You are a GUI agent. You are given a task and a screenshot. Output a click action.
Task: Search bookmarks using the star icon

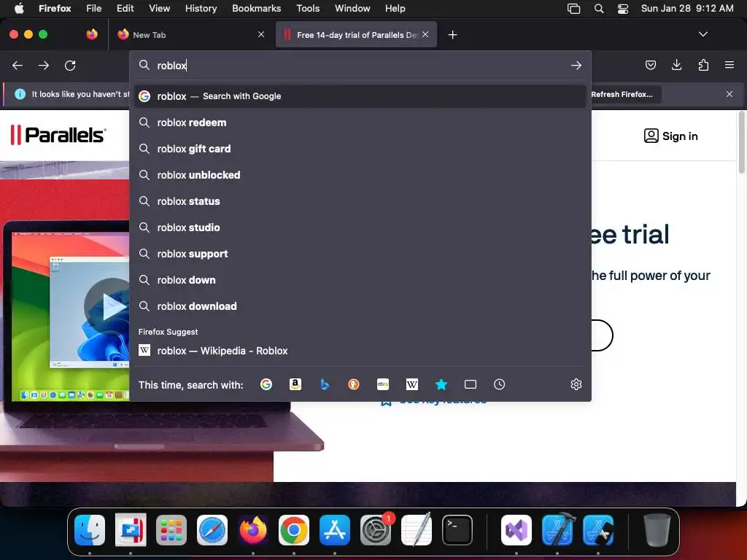441,384
